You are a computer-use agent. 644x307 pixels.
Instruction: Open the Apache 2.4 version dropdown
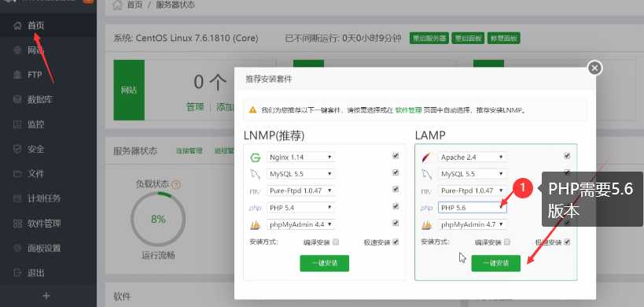click(472, 157)
